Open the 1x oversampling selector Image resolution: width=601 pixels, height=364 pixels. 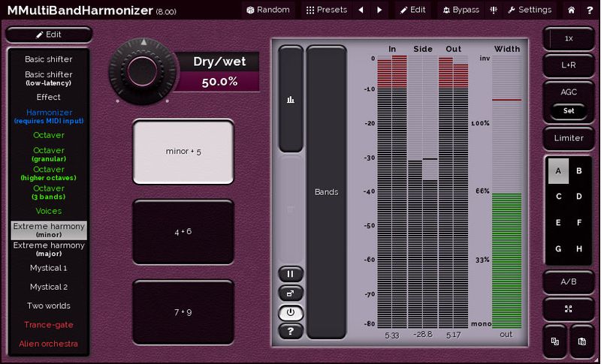(x=569, y=38)
